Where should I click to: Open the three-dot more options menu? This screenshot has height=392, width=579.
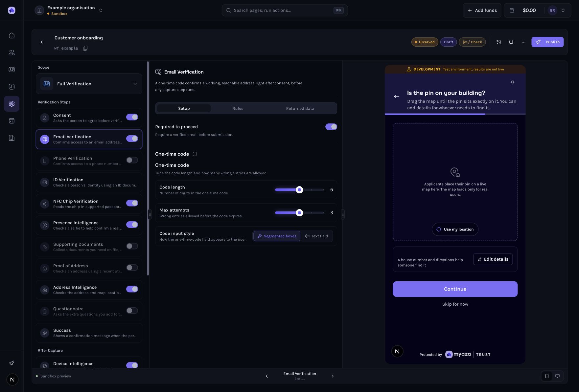tap(523, 42)
